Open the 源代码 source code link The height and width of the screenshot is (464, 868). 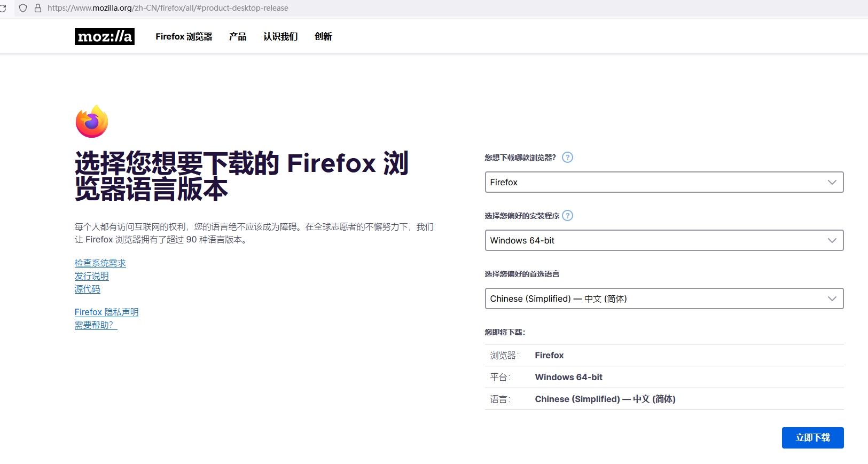(88, 289)
